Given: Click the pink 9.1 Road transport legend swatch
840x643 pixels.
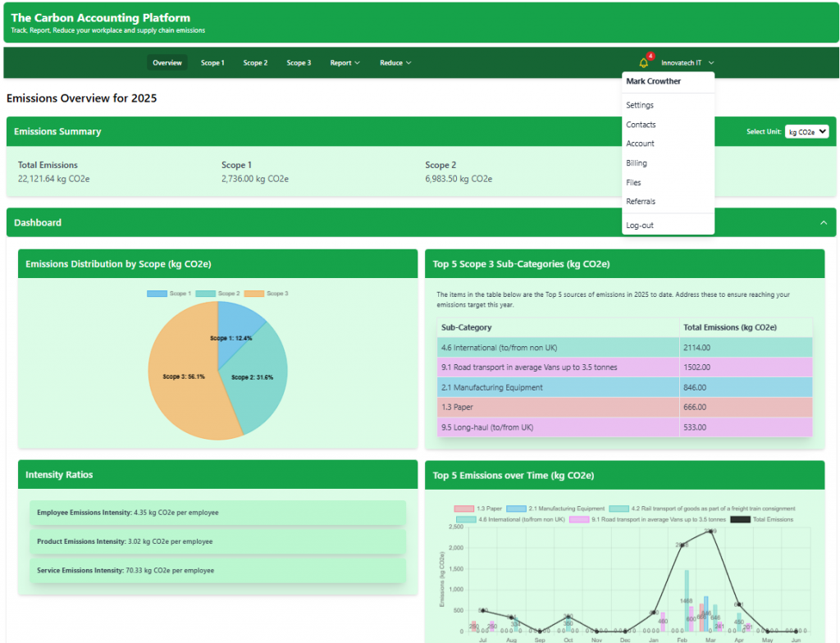Looking at the screenshot, I should click(x=580, y=519).
